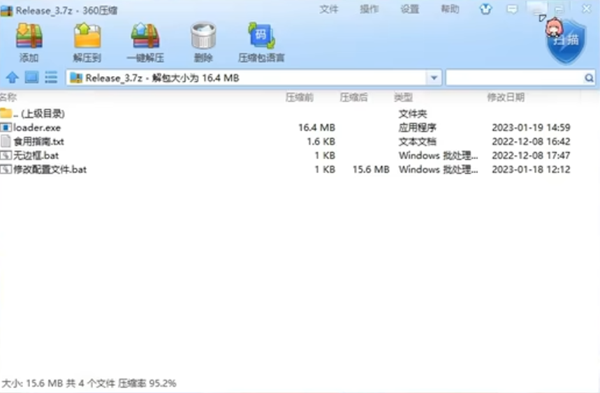Focus the search input field
The height and width of the screenshot is (393, 600).
pos(515,78)
